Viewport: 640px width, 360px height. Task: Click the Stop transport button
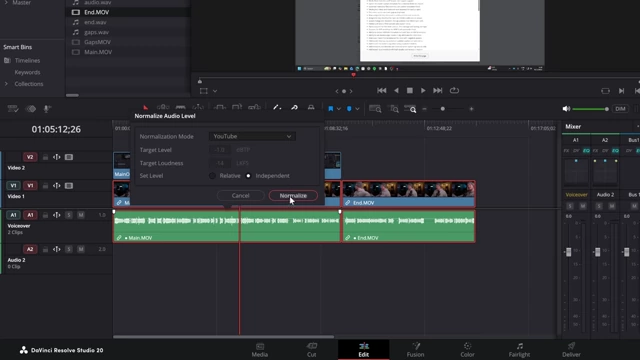click(410, 91)
